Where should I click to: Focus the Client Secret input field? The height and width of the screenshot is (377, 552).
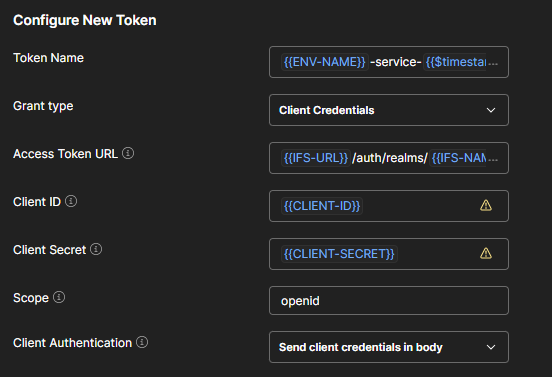click(x=389, y=254)
